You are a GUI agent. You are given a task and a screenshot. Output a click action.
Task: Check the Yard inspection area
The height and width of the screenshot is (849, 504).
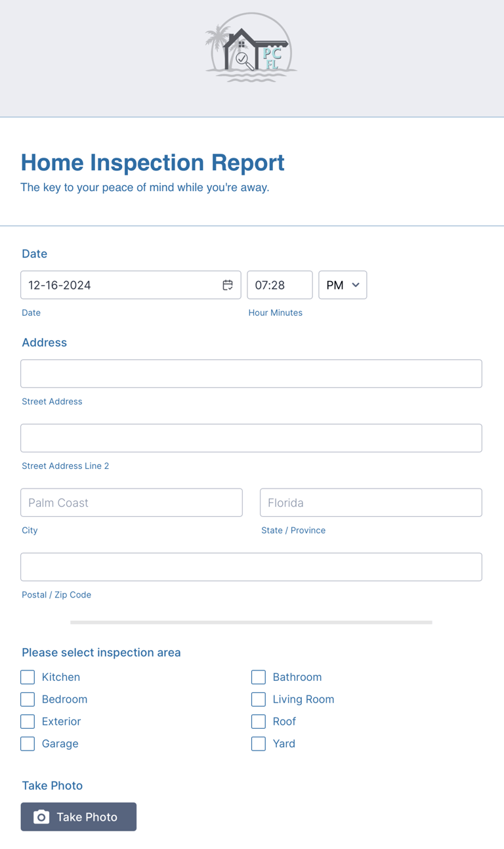tap(259, 744)
